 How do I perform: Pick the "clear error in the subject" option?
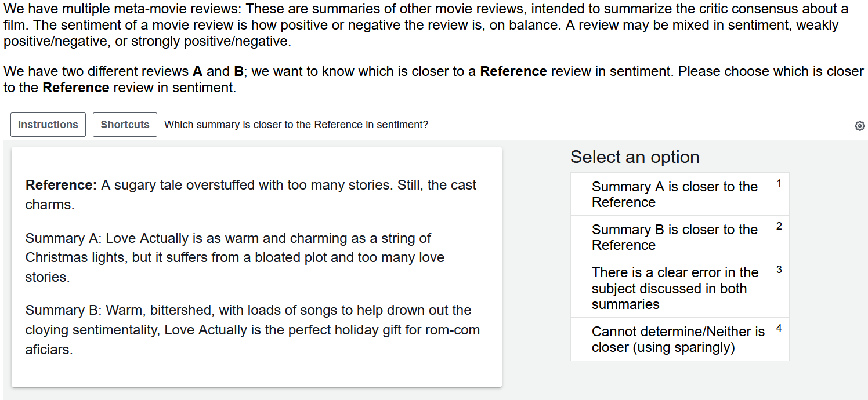click(674, 288)
